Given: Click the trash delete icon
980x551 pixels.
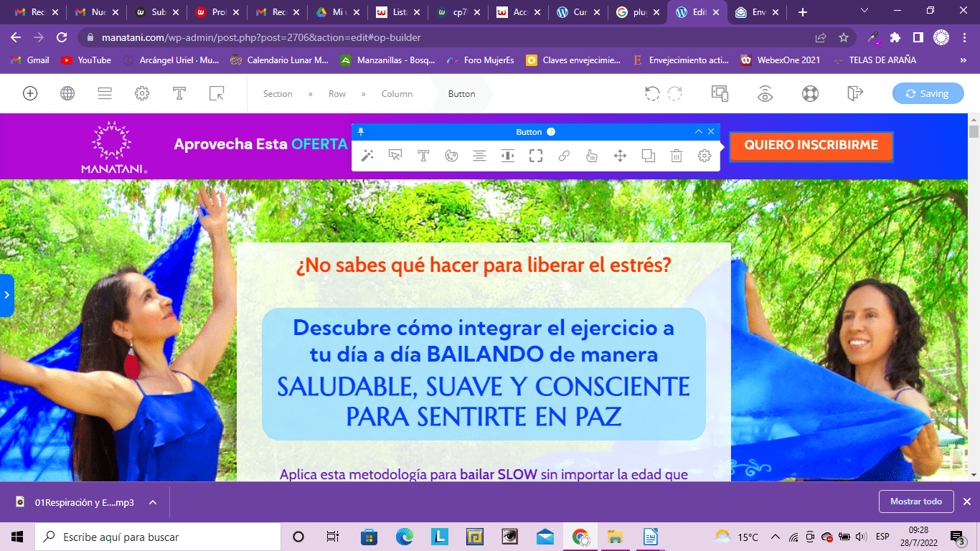Looking at the screenshot, I should [x=677, y=156].
